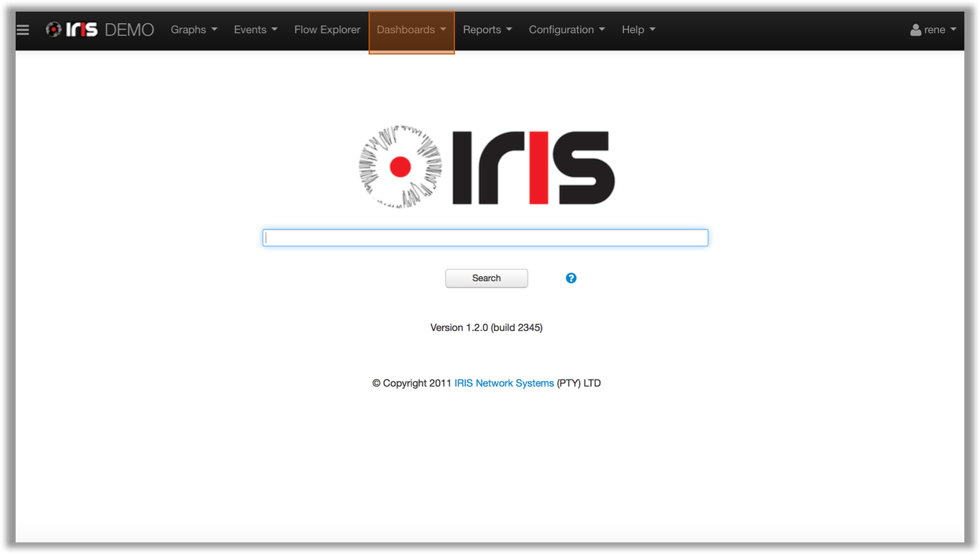The height and width of the screenshot is (554, 980).
Task: Expand the Configuration dropdown menu
Action: point(567,30)
